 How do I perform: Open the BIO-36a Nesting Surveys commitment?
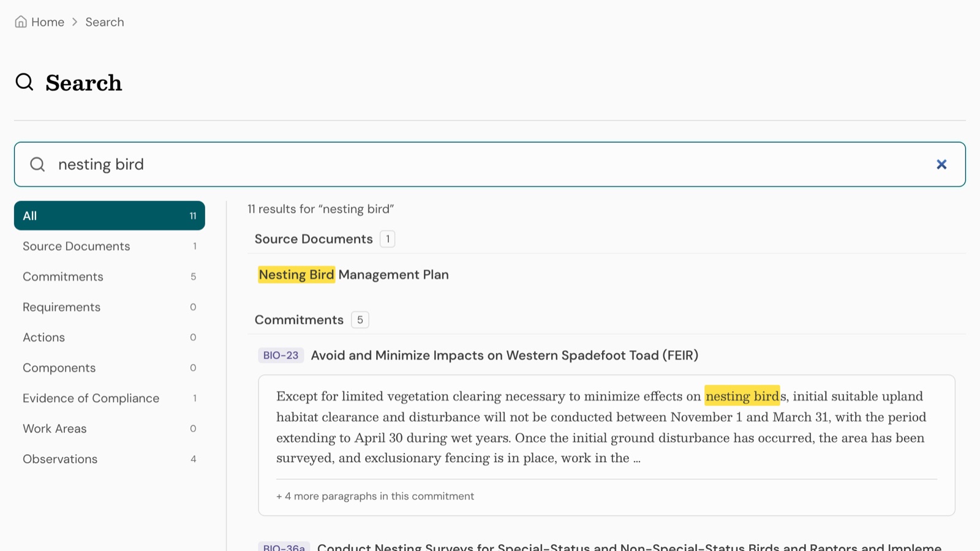pyautogui.click(x=629, y=546)
